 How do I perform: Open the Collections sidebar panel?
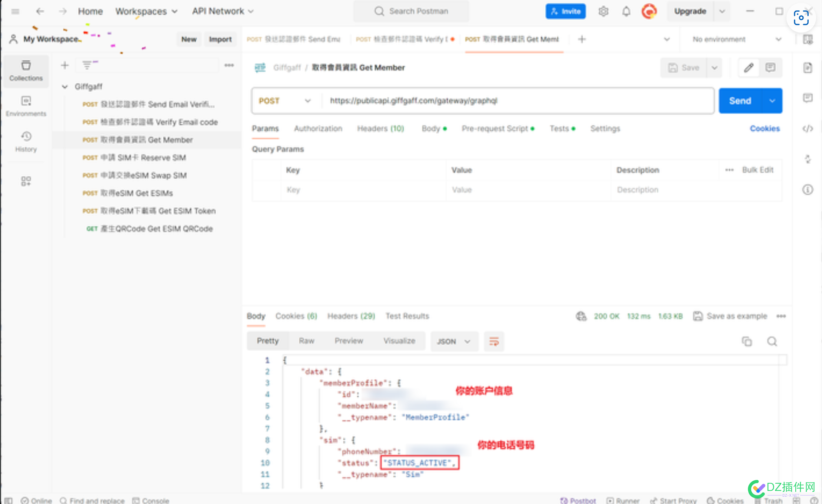[x=26, y=71]
